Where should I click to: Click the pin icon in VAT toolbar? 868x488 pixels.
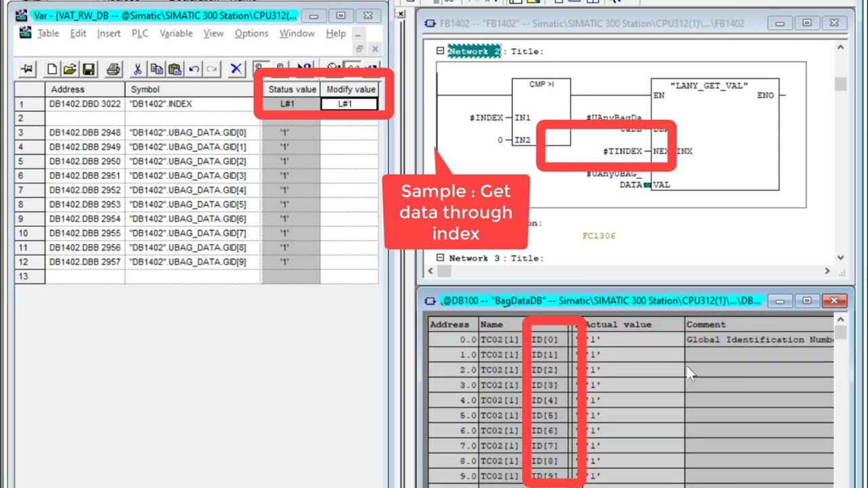click(x=27, y=68)
